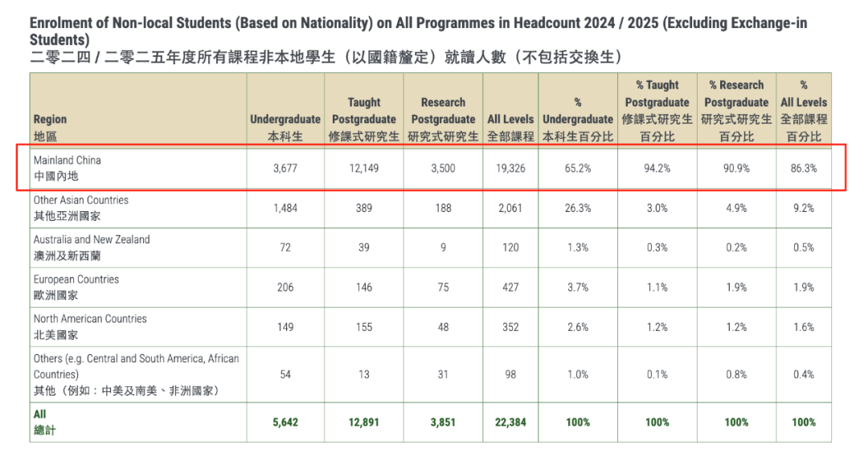Click the Other Asian Countries 26.3% cell
The width and height of the screenshot is (868, 465).
click(x=577, y=208)
